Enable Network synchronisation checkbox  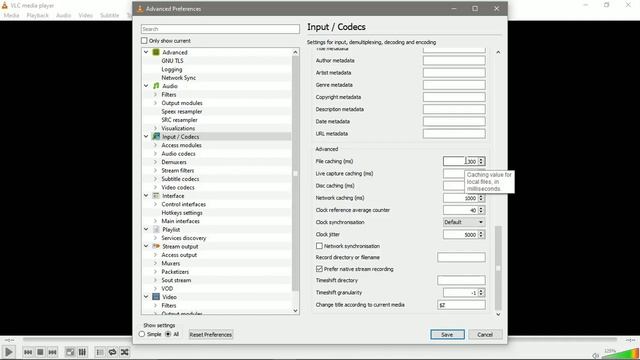click(x=319, y=246)
